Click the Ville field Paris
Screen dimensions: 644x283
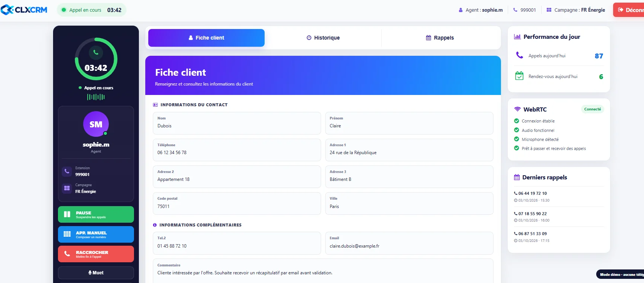coord(409,203)
